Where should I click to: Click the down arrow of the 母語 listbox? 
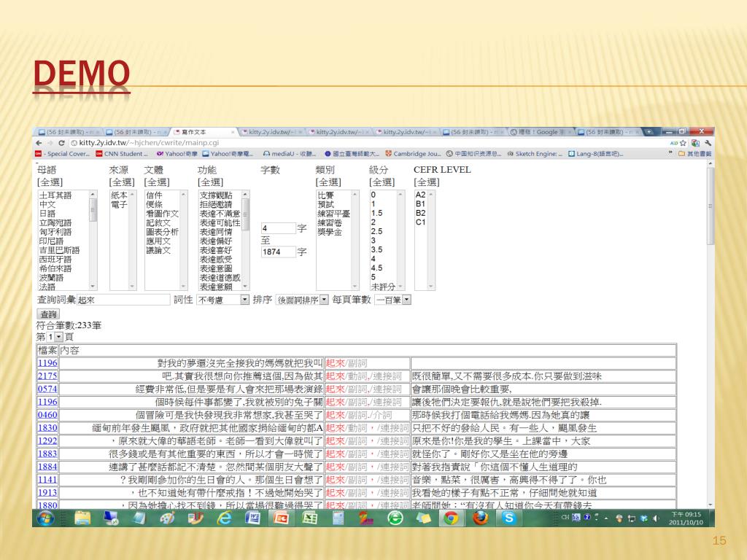coord(93,287)
